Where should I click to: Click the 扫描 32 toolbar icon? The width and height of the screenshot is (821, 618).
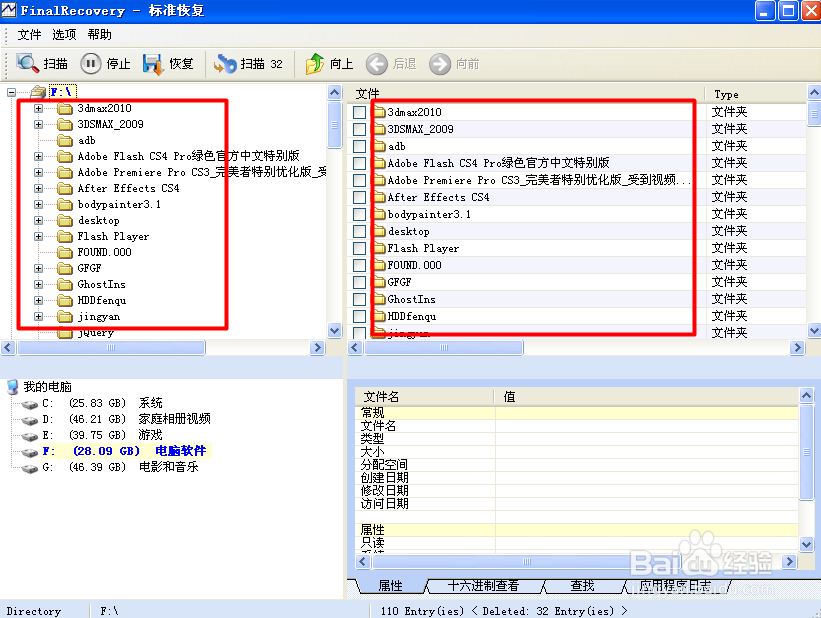(225, 64)
